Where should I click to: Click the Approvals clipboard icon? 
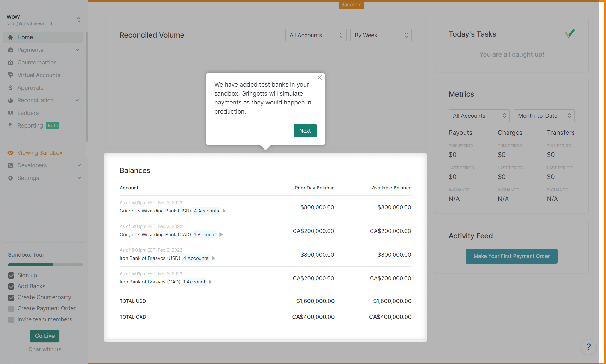[x=10, y=88]
